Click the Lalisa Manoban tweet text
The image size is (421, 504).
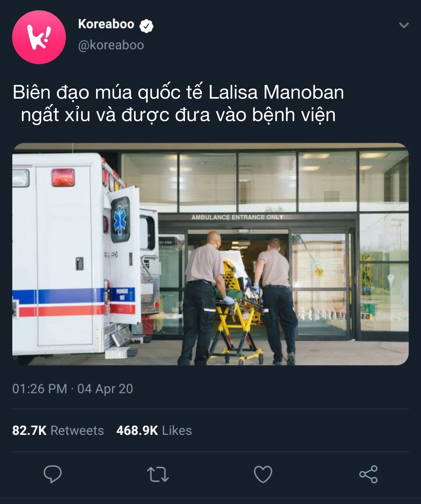coord(178,103)
